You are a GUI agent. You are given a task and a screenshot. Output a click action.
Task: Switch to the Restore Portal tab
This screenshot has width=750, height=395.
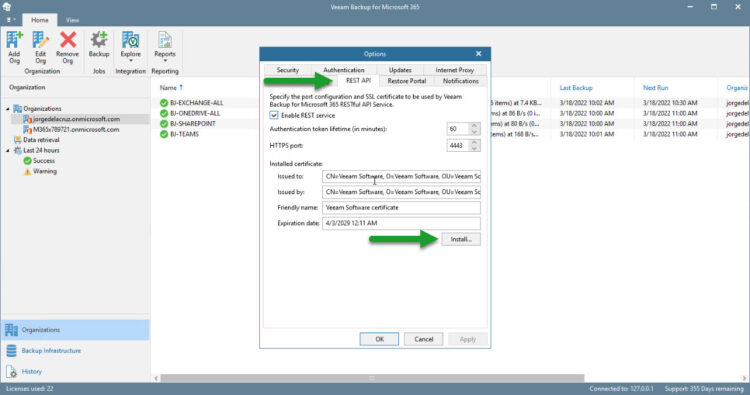coord(407,81)
